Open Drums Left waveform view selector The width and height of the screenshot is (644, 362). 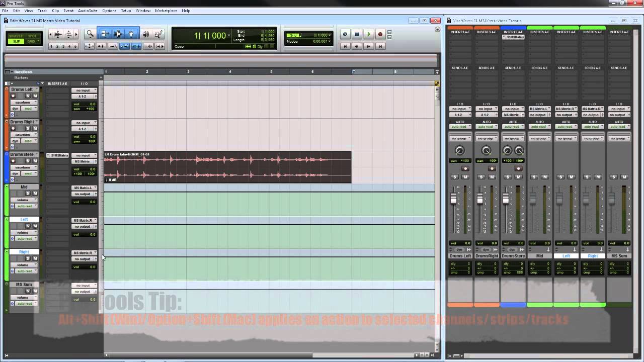point(23,103)
